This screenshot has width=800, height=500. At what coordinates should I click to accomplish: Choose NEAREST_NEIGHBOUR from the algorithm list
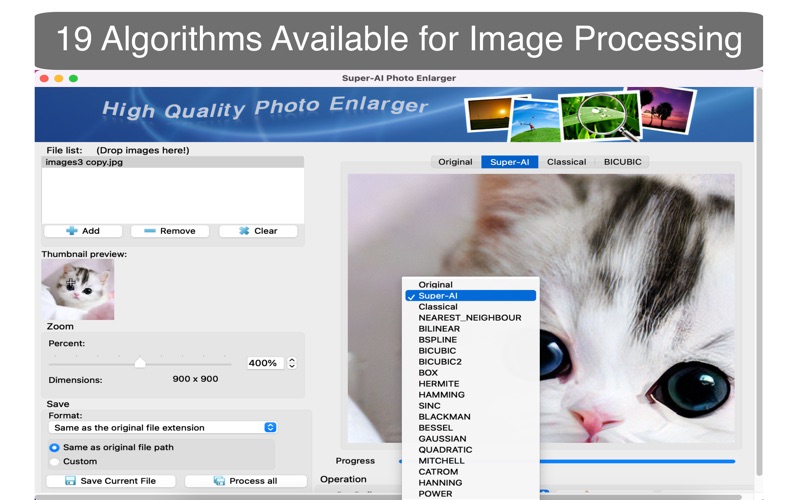coord(469,318)
